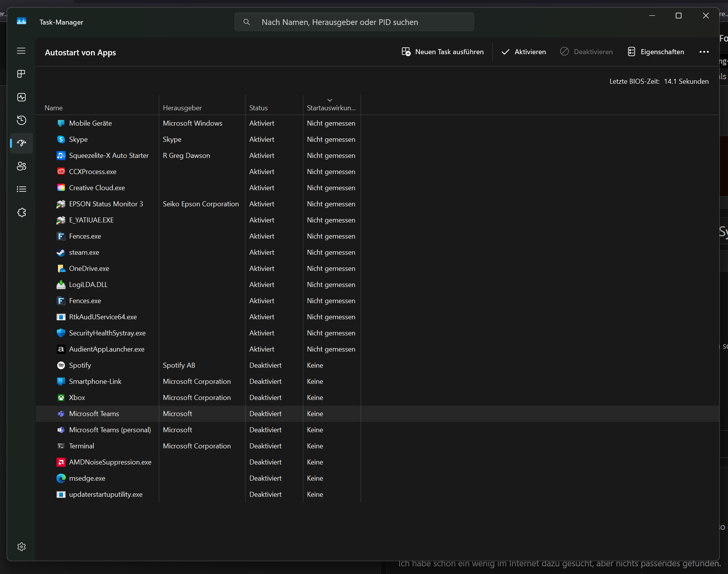Image resolution: width=728 pixels, height=574 pixels.
Task: Select the Mobile Geräte row
Action: [x=377, y=123]
